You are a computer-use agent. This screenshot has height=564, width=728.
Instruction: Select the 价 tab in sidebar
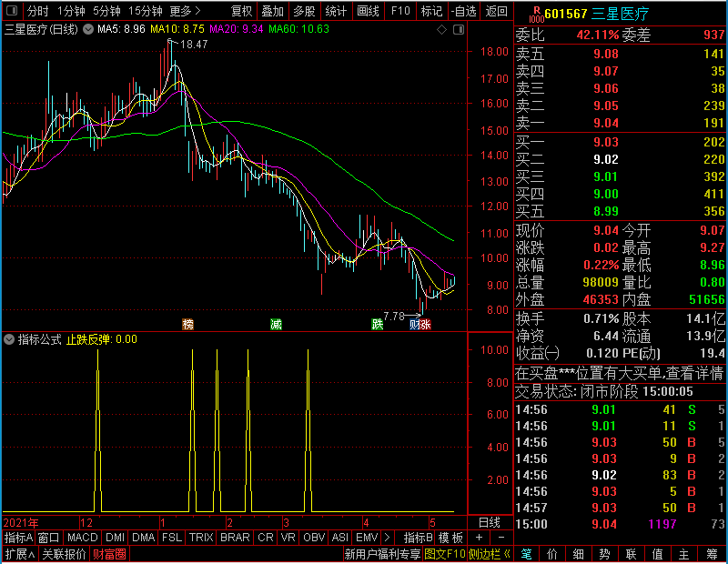tap(552, 554)
